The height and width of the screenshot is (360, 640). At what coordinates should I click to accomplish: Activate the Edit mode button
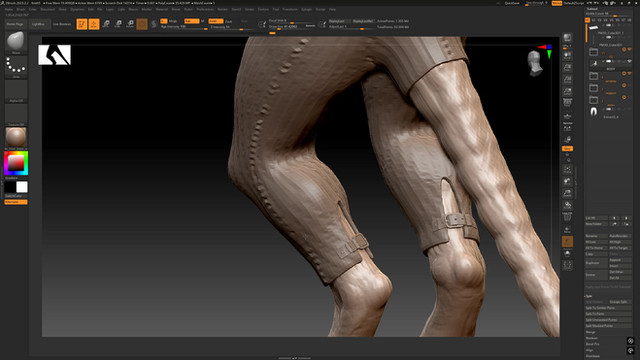(82, 24)
